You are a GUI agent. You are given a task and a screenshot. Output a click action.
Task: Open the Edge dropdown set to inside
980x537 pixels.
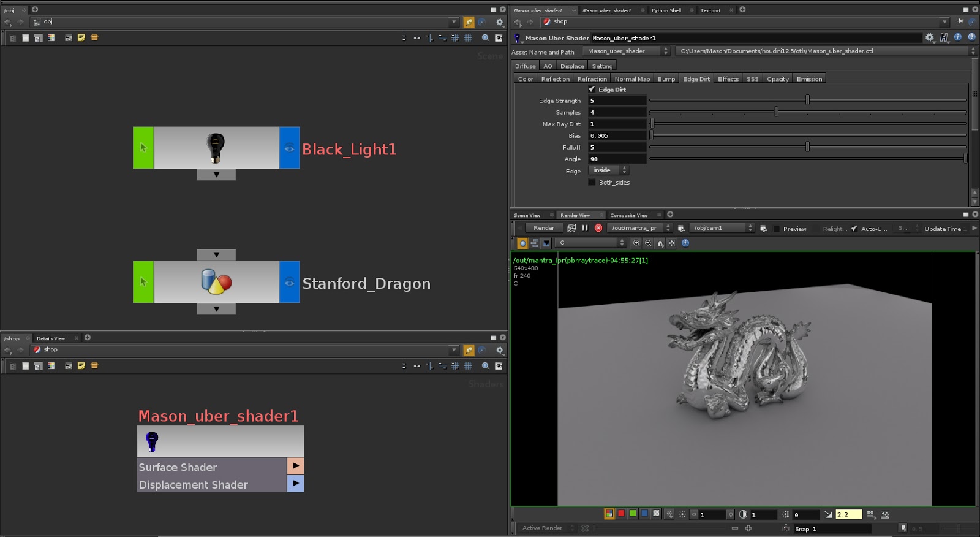coord(608,170)
